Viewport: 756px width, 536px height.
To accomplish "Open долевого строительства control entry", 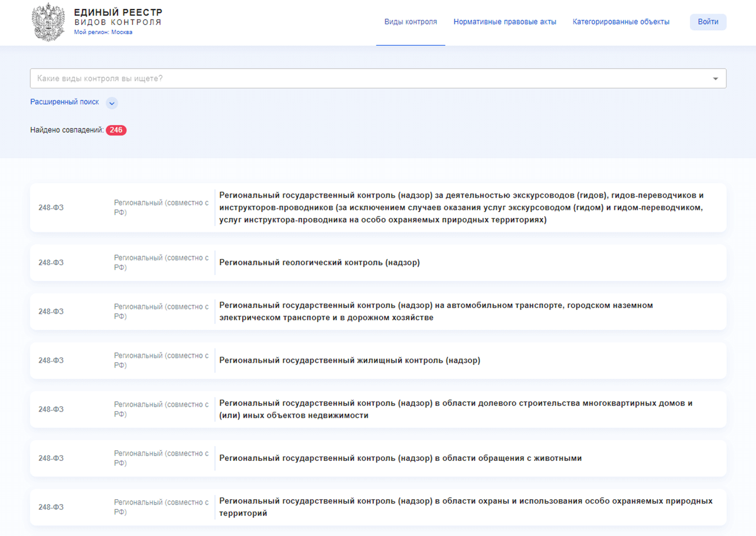I will pos(455,409).
